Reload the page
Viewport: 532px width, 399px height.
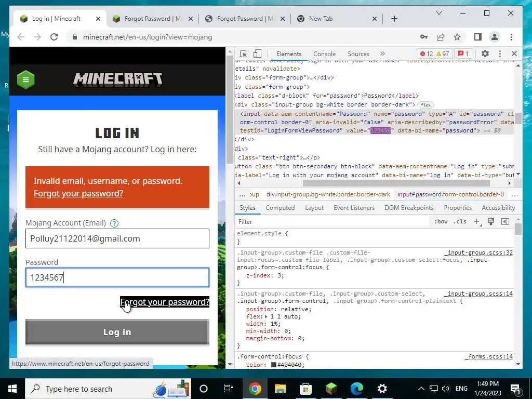point(54,37)
